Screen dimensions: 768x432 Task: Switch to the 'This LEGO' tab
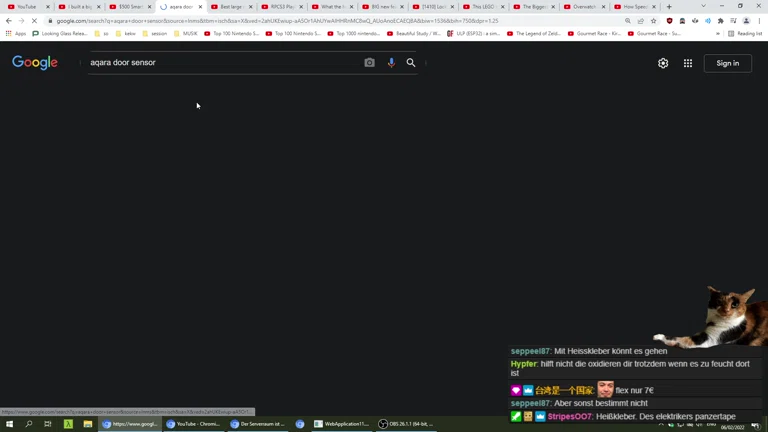[483, 7]
